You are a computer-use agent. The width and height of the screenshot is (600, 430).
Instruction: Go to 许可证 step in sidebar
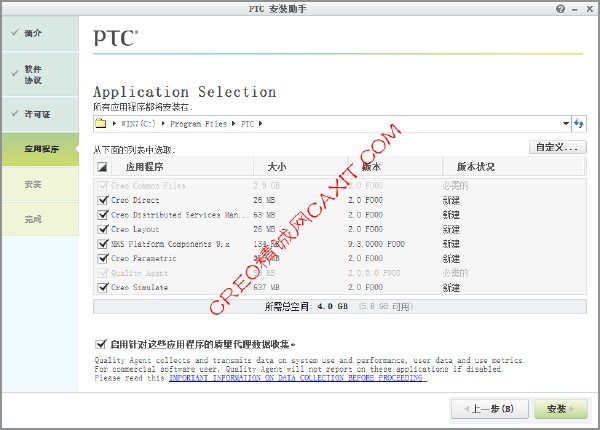(x=40, y=114)
